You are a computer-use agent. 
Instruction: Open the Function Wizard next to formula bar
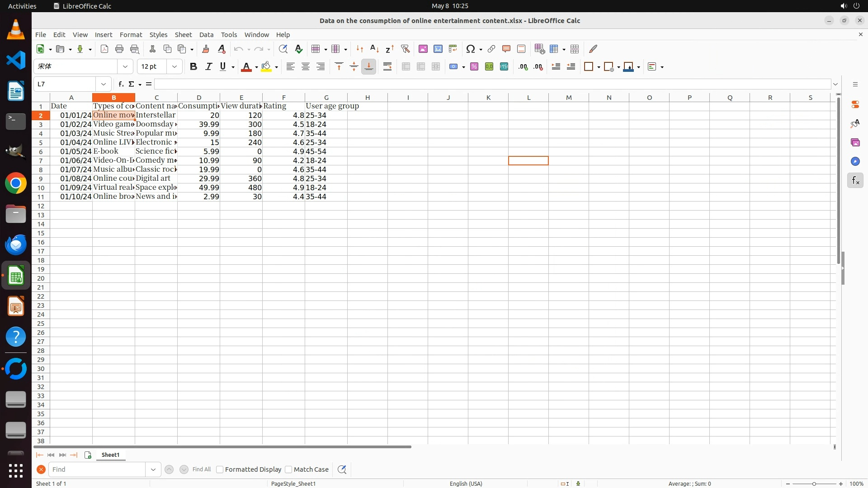(121, 84)
